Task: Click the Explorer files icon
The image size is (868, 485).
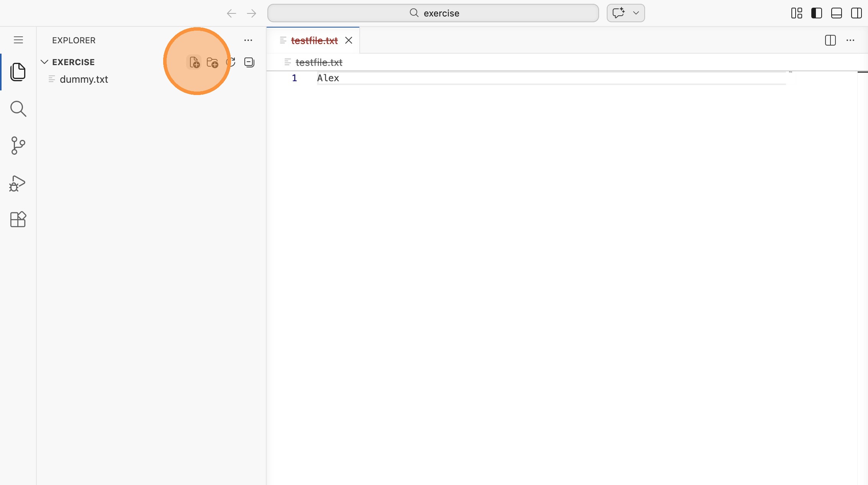Action: (18, 72)
